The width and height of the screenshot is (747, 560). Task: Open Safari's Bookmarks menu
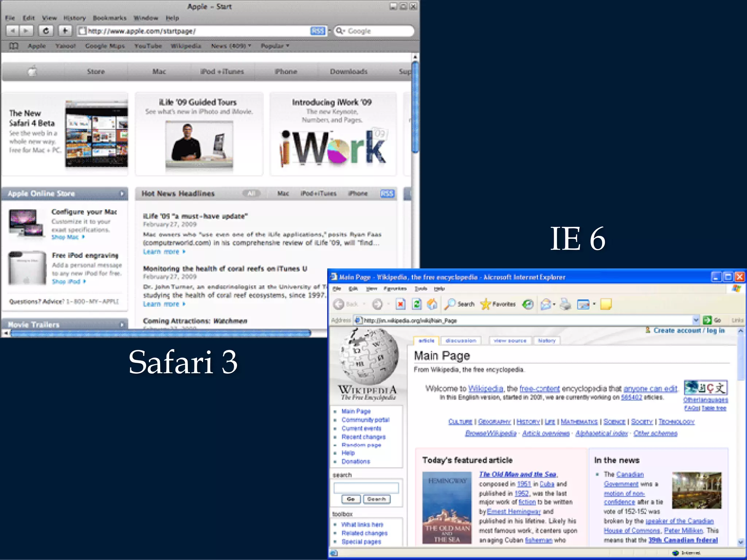click(x=109, y=18)
